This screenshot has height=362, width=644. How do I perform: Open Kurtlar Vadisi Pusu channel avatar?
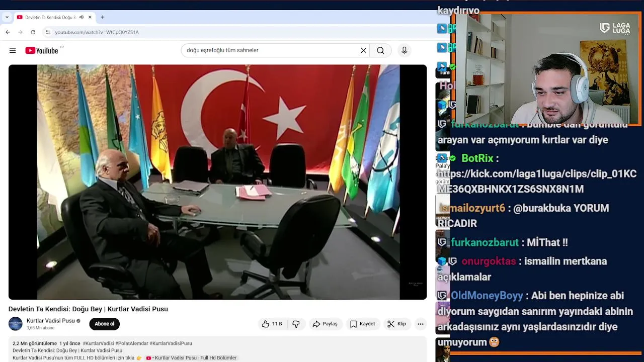[x=16, y=324]
